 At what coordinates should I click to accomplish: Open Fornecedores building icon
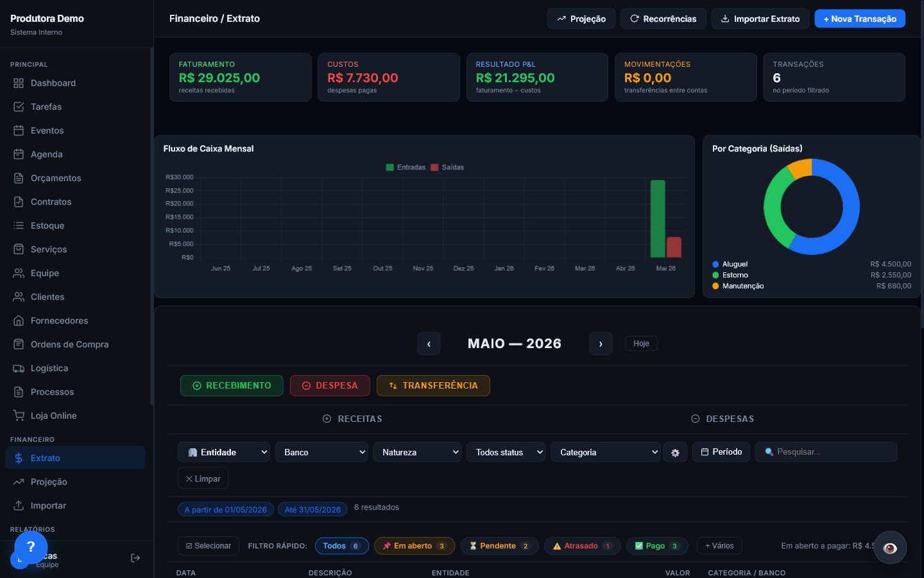[19, 320]
